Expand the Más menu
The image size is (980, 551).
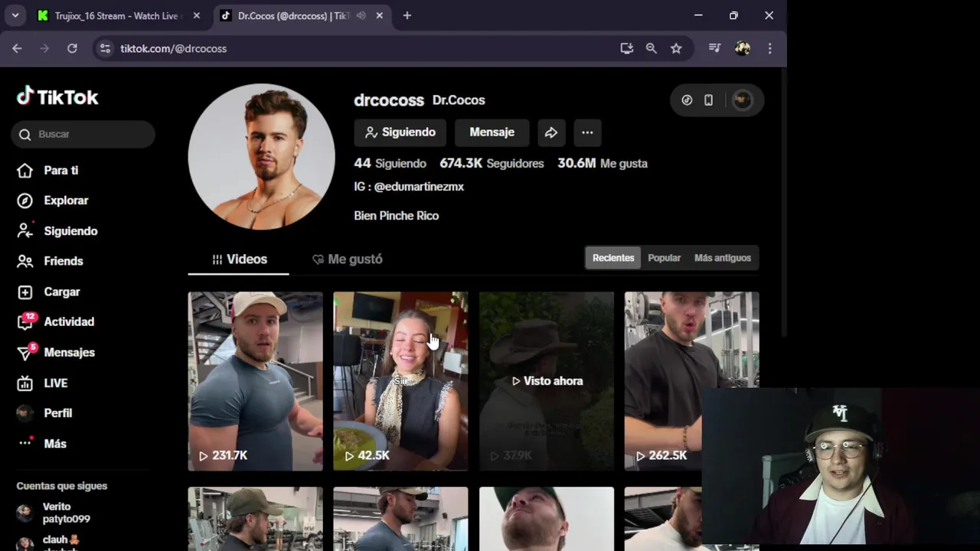click(x=41, y=443)
